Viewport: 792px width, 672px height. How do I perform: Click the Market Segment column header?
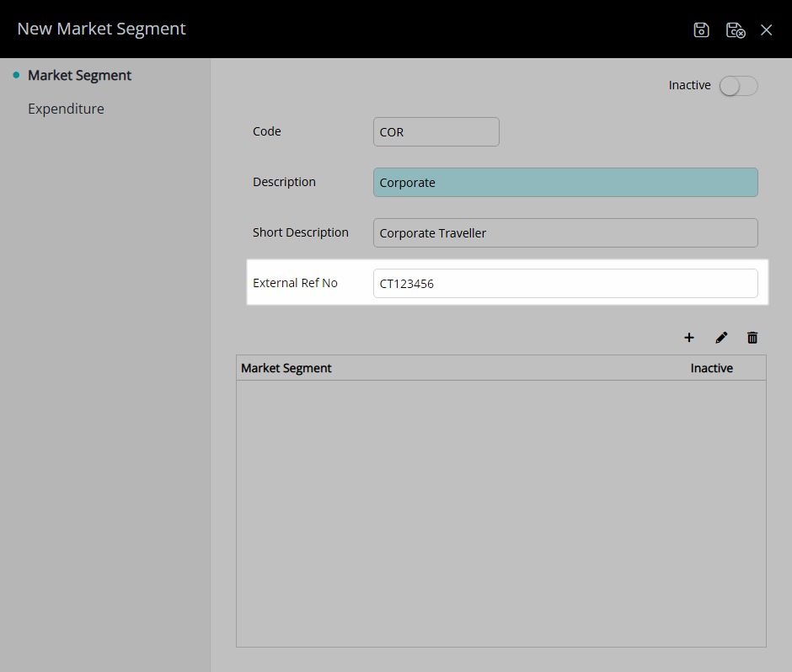[x=286, y=368]
